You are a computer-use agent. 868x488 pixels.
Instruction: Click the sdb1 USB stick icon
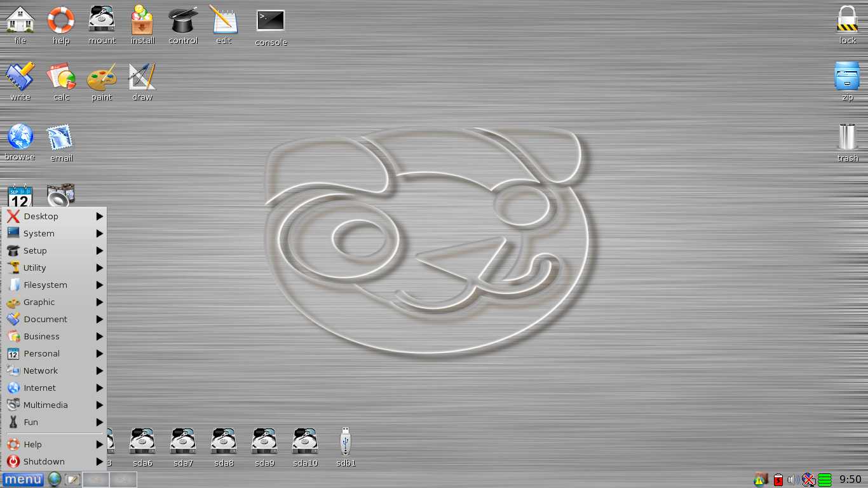(x=346, y=442)
